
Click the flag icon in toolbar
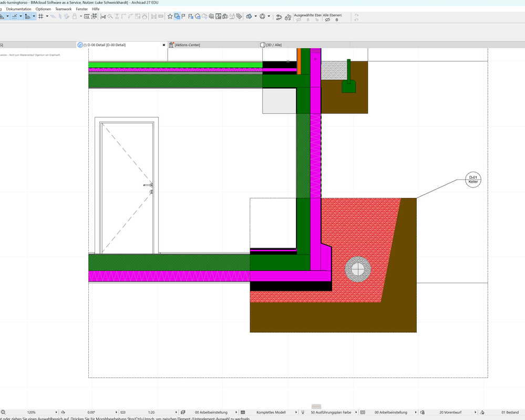pos(184,16)
